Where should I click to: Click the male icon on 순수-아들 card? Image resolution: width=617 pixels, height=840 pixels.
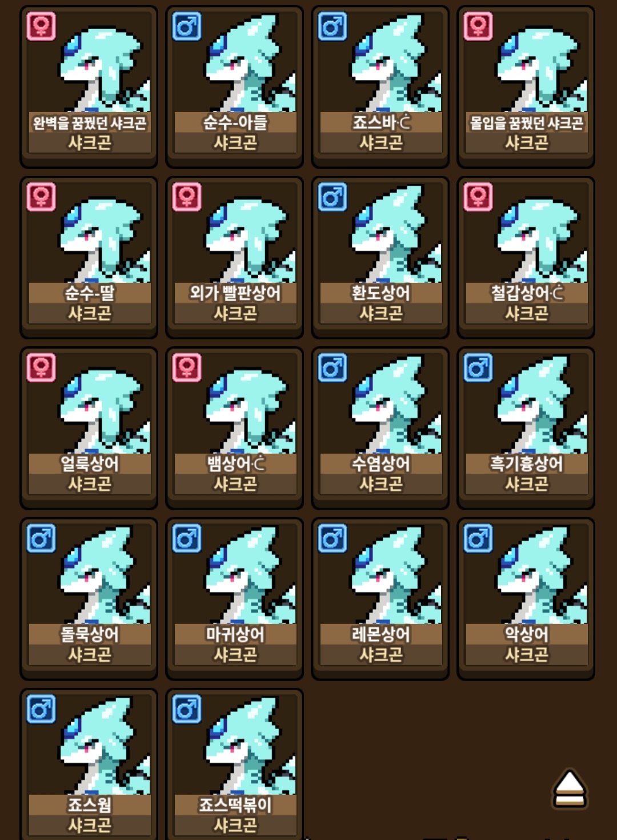point(187,26)
